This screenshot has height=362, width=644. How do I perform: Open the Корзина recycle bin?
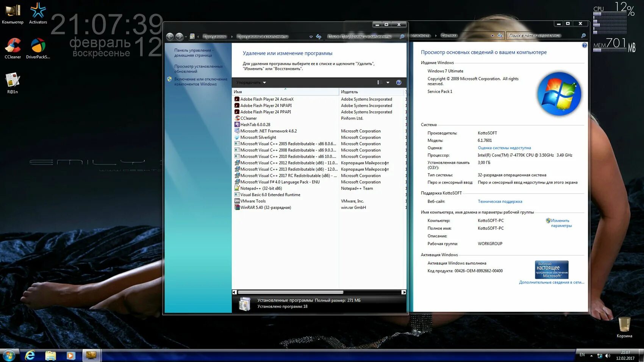coord(624,328)
